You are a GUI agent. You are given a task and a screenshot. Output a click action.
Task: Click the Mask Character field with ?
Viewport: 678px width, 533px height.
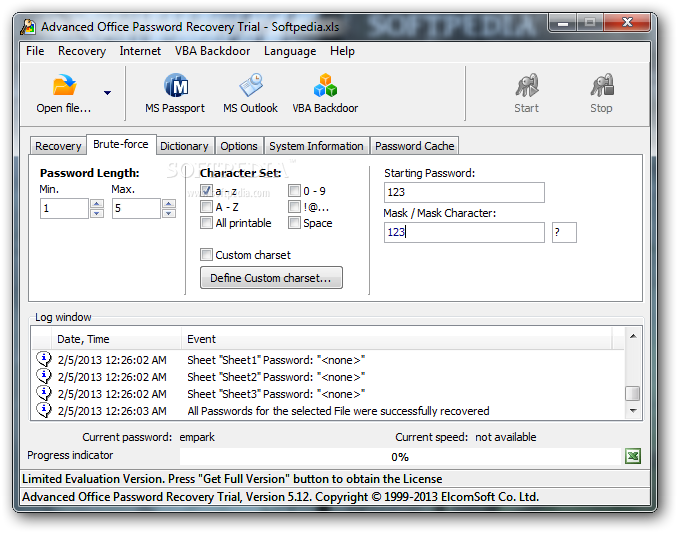coord(564,232)
